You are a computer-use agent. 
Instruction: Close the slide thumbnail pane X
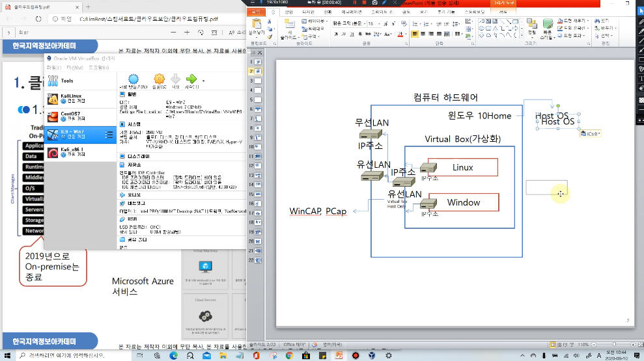point(260,53)
